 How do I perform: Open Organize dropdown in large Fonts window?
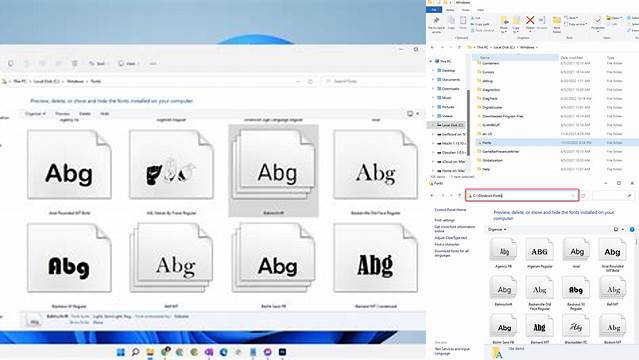click(35, 114)
